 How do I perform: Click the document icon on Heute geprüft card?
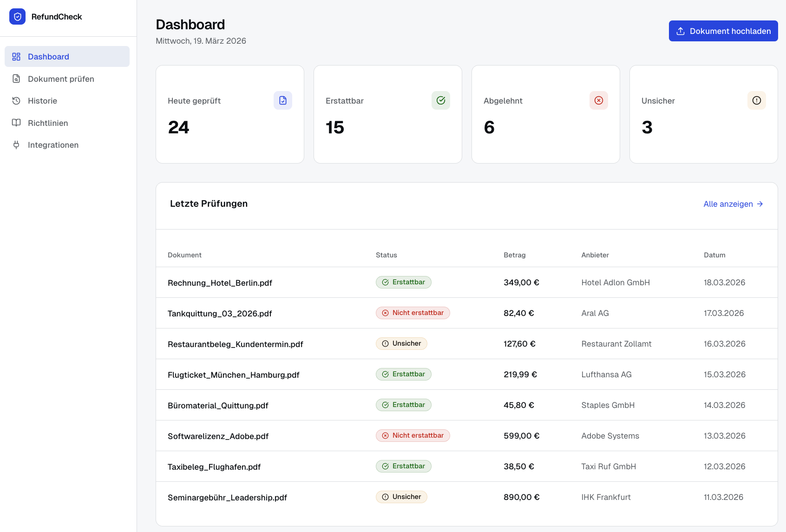282,100
